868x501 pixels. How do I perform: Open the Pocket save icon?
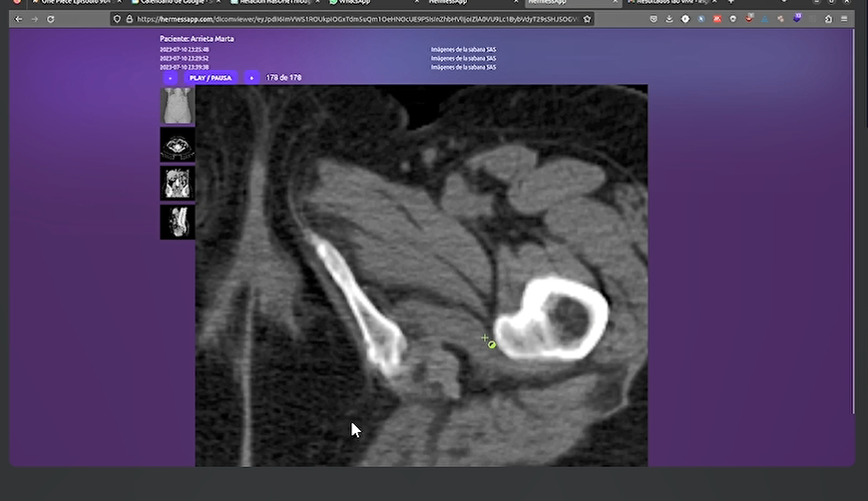point(653,19)
